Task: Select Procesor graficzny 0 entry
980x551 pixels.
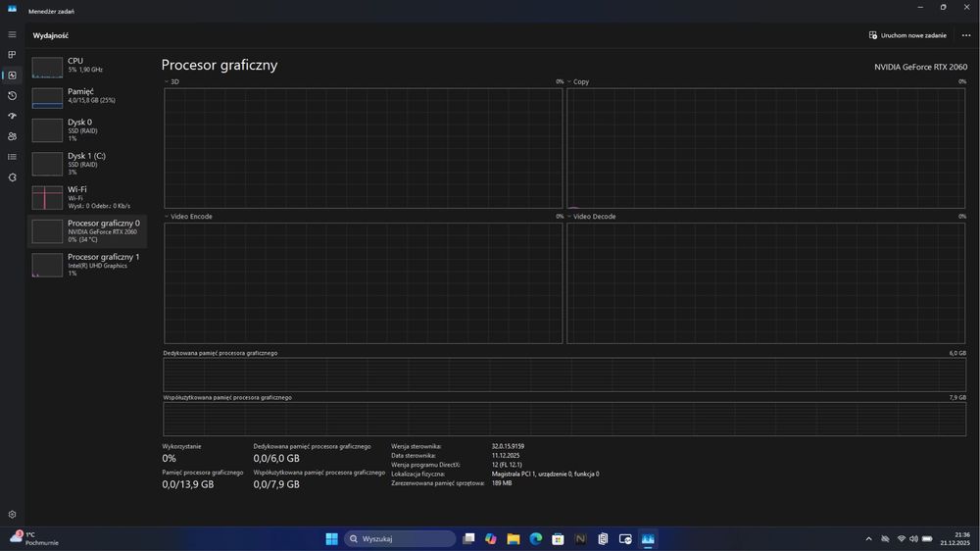Action: tap(87, 231)
